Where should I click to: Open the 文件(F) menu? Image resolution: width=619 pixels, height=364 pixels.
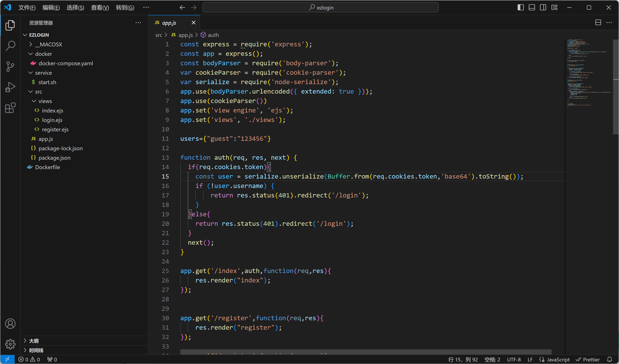[27, 8]
